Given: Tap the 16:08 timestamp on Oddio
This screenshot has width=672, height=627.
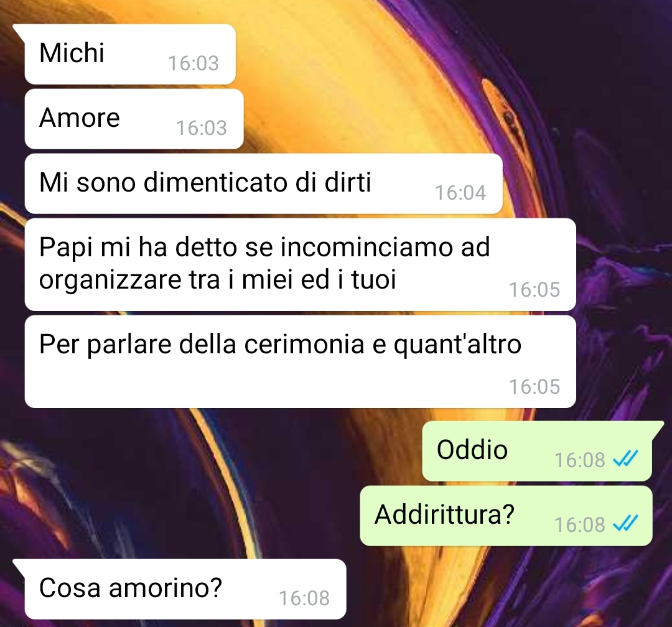Looking at the screenshot, I should [x=579, y=460].
